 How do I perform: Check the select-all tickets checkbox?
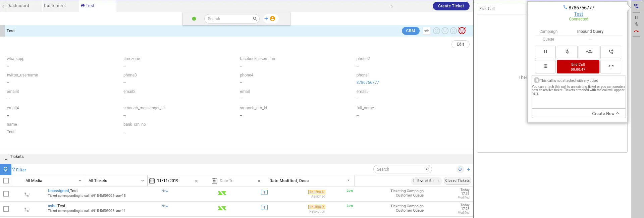coord(6,181)
